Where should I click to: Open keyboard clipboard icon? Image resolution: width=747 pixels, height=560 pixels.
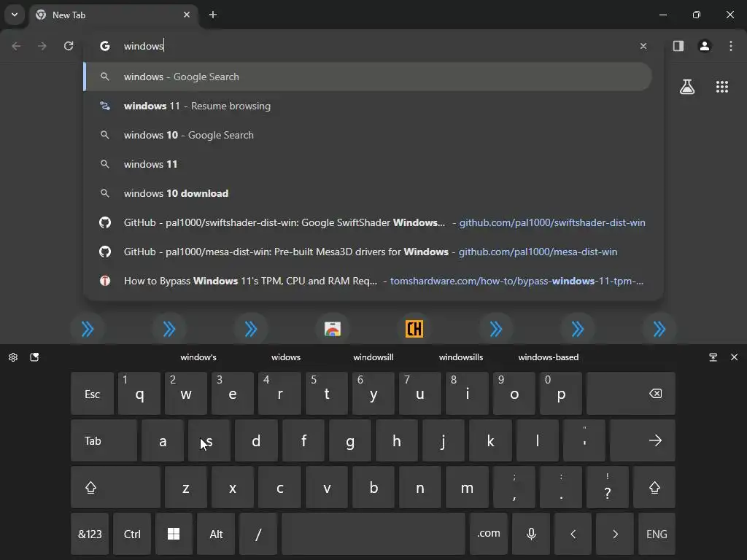tap(34, 357)
